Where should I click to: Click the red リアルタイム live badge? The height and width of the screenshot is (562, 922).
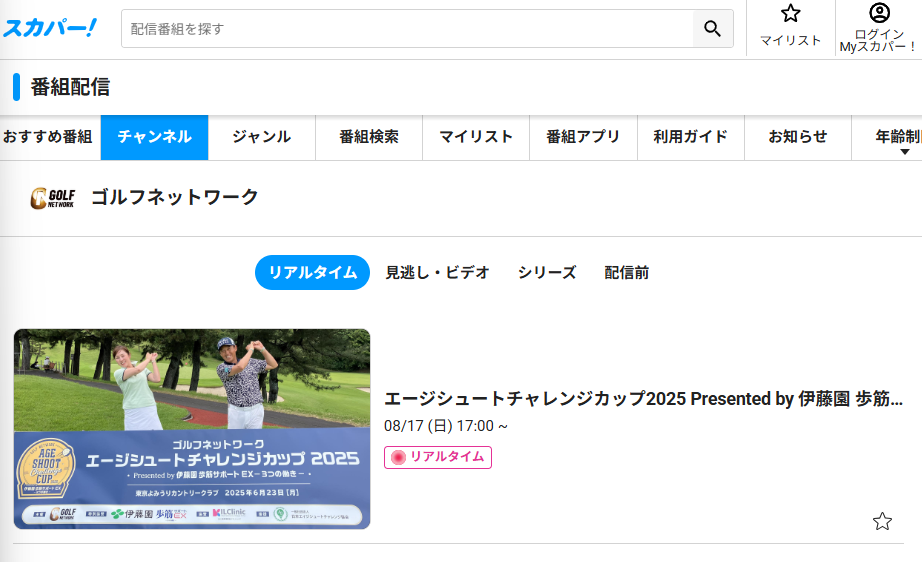click(x=438, y=457)
